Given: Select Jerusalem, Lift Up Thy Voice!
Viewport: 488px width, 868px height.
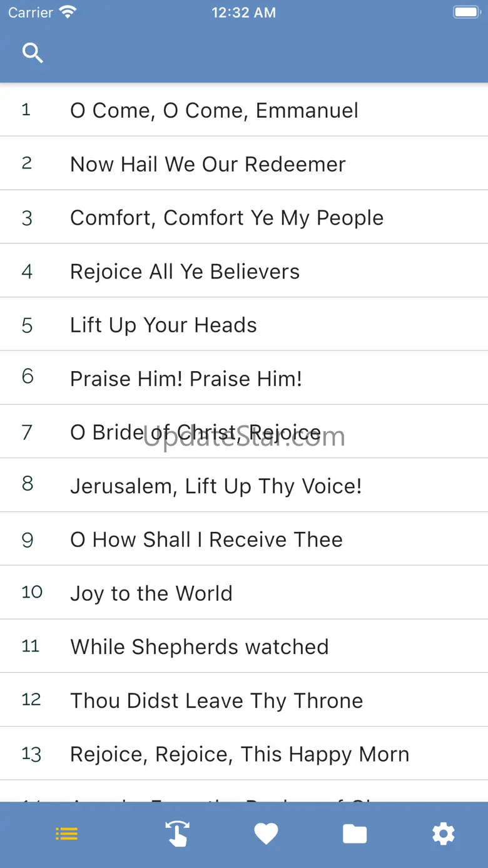Looking at the screenshot, I should [x=216, y=486].
